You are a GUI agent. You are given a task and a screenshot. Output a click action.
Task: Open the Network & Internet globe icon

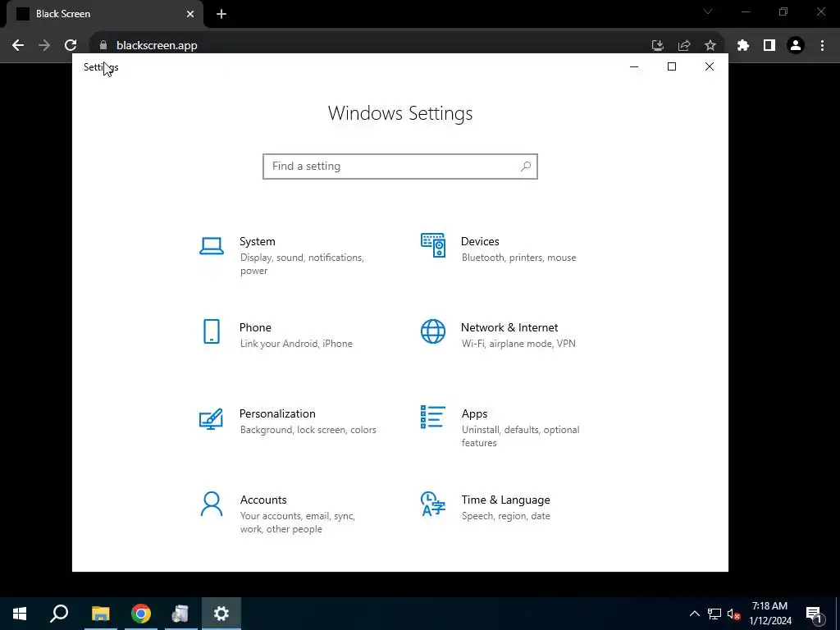click(433, 331)
